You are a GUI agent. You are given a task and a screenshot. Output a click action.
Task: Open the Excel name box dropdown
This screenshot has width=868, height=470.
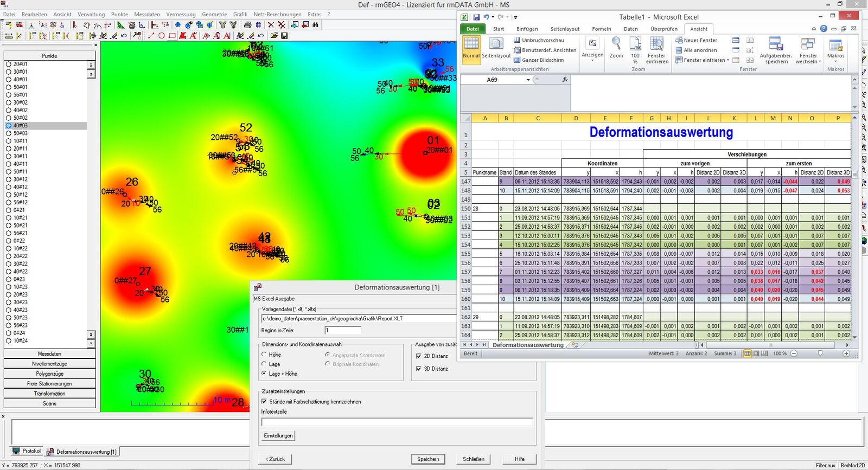528,80
